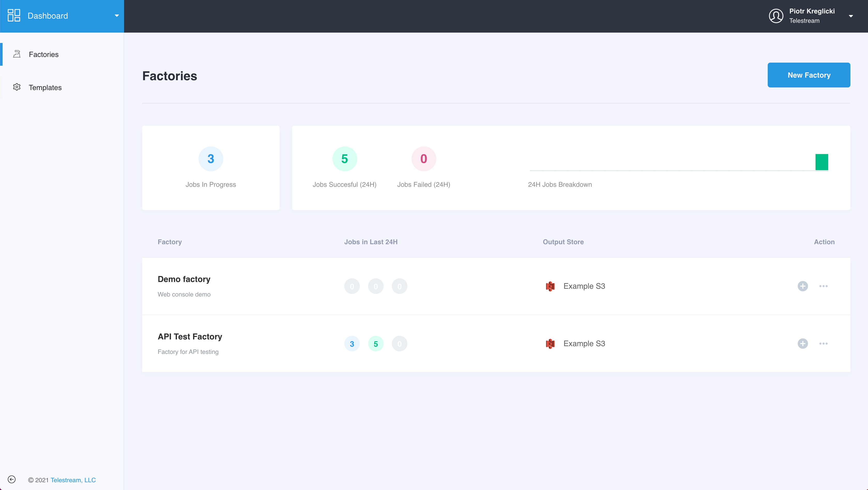Screen dimensions: 868x490
Task: Click the Jobs Failed count 0 badge
Action: 424,159
